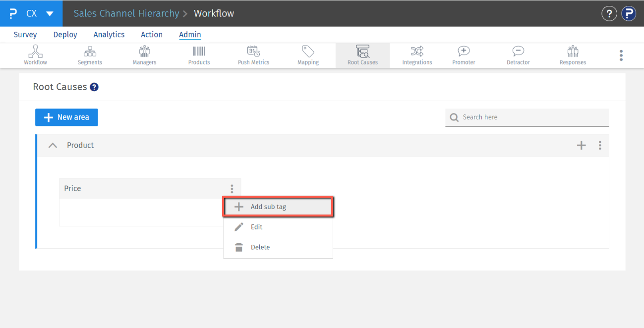This screenshot has height=328, width=644.
Task: Choose Edit from the context menu
Action: click(x=257, y=227)
